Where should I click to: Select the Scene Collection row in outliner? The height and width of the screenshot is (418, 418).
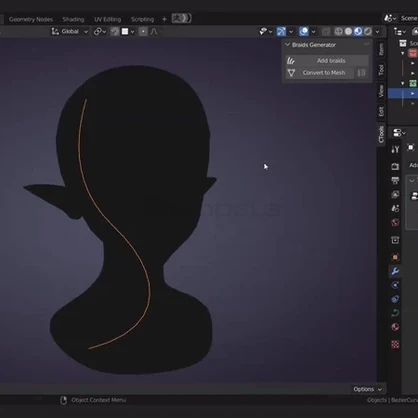click(408, 43)
